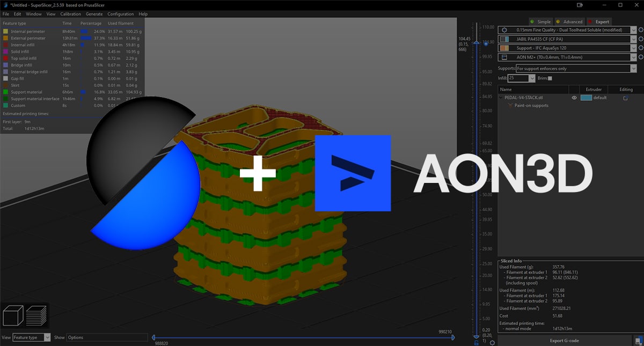Enable the Brim checkbox
Viewport: 644px width, 346px height.
550,79
